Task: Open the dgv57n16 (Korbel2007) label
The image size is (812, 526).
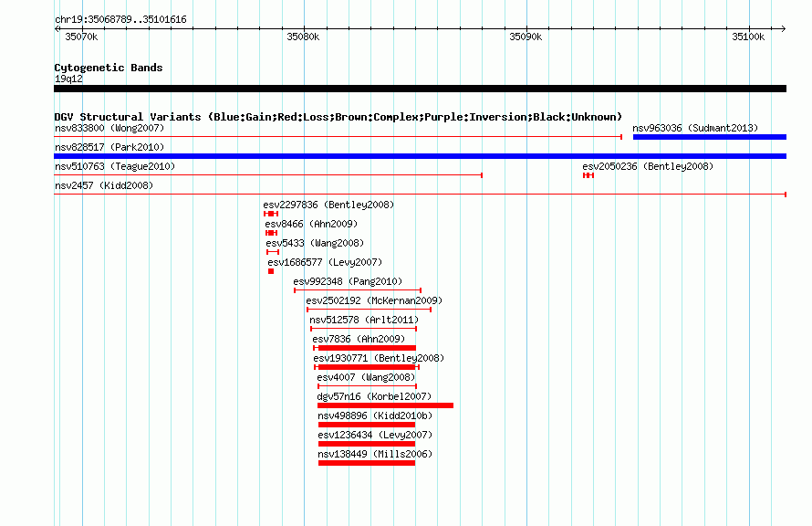Action: coord(374,396)
